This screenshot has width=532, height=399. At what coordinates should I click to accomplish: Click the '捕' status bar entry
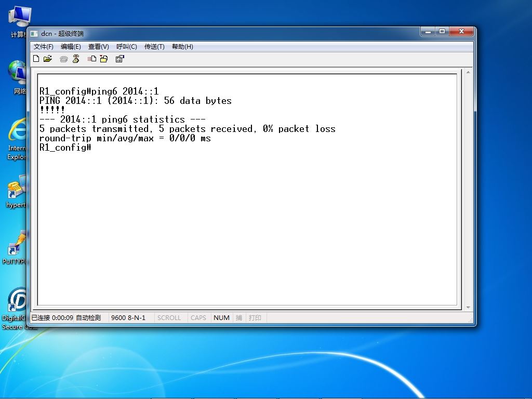pyautogui.click(x=239, y=317)
